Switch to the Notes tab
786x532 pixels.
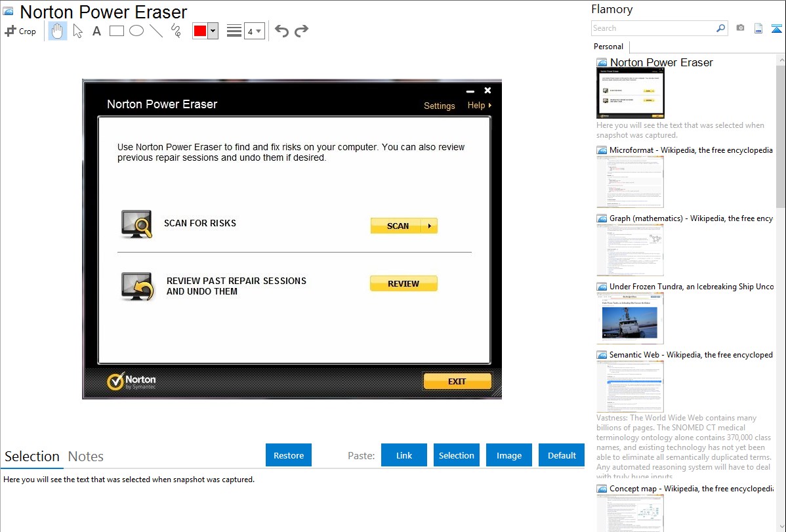[86, 457]
